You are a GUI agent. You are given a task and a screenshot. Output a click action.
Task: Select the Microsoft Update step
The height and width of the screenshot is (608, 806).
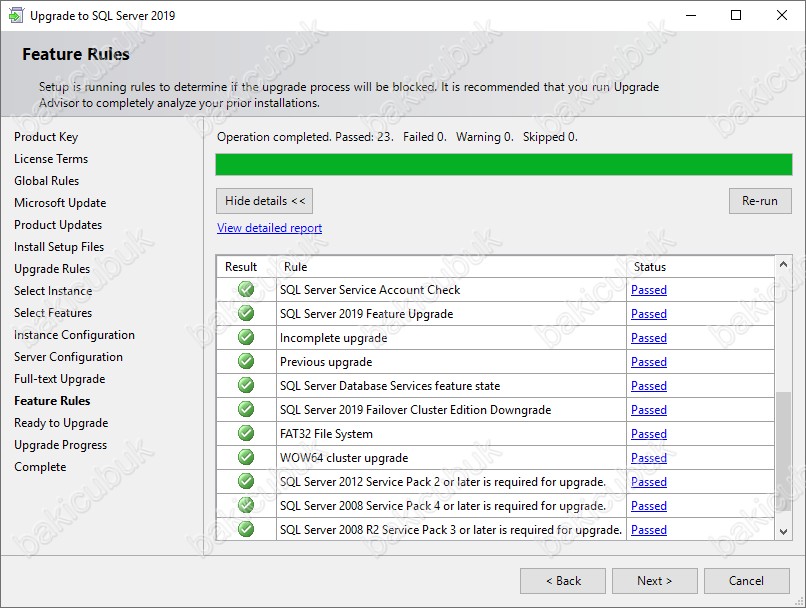60,203
